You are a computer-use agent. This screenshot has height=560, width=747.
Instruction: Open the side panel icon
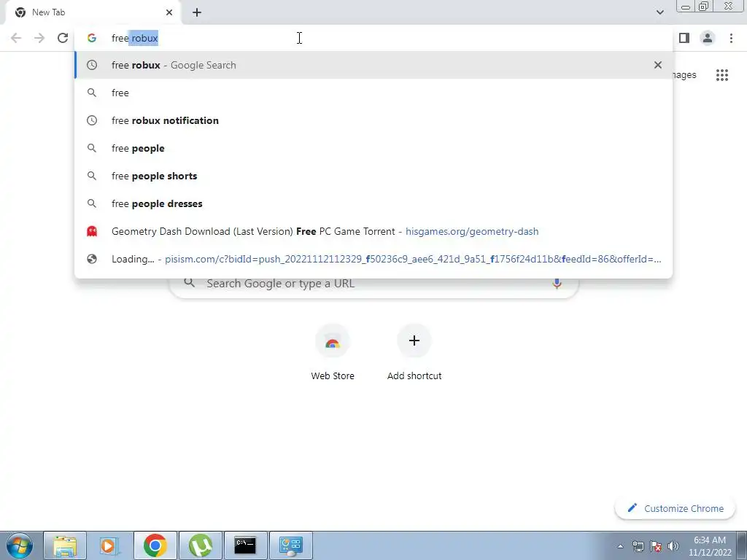pos(684,38)
